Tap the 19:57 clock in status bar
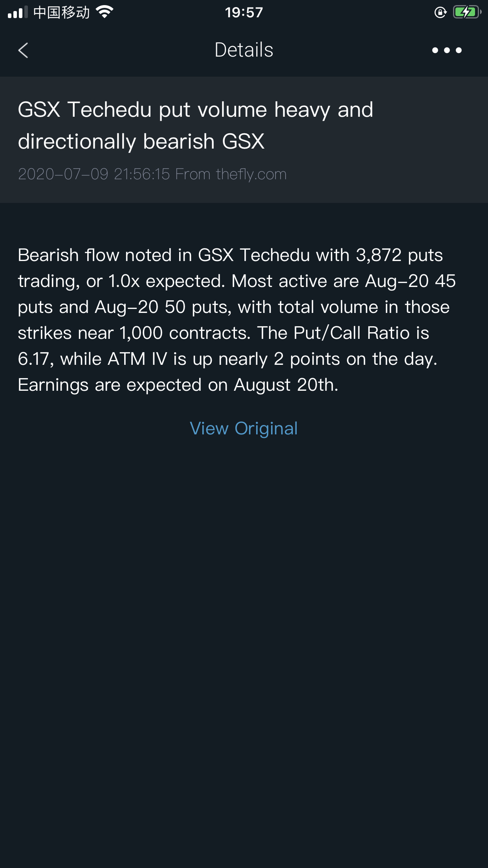Screen dimensions: 488x868 [244, 13]
